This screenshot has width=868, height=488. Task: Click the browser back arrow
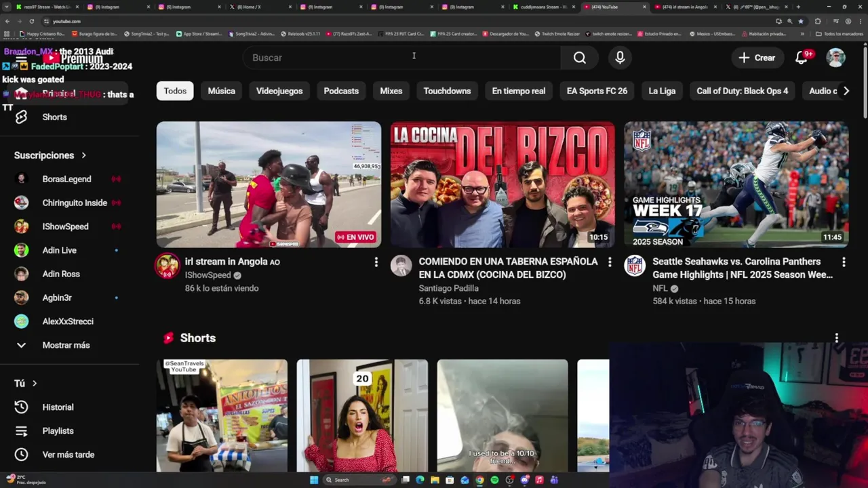[x=7, y=21]
